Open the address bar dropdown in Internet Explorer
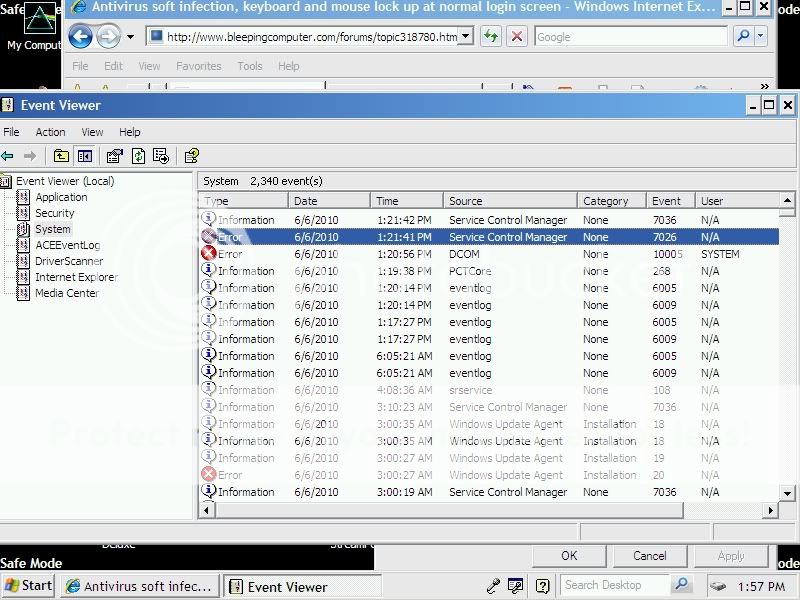This screenshot has height=600, width=800. coord(465,36)
